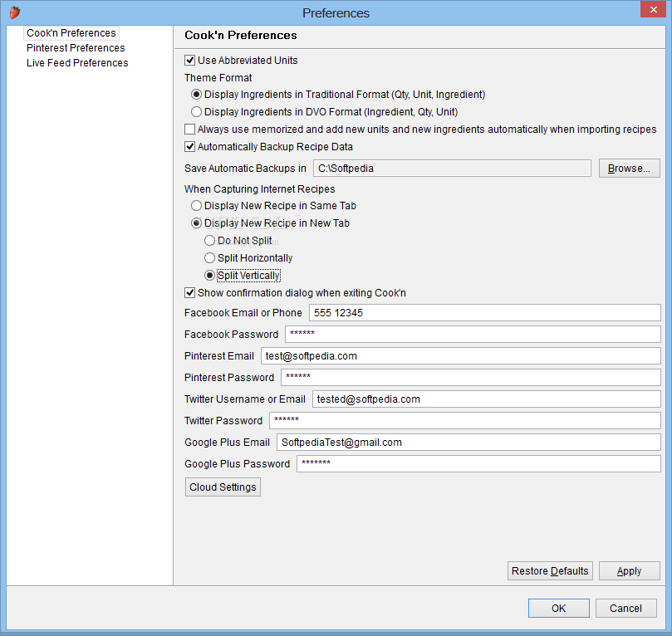
Task: Click the Pinterest Password field
Action: (x=471, y=377)
